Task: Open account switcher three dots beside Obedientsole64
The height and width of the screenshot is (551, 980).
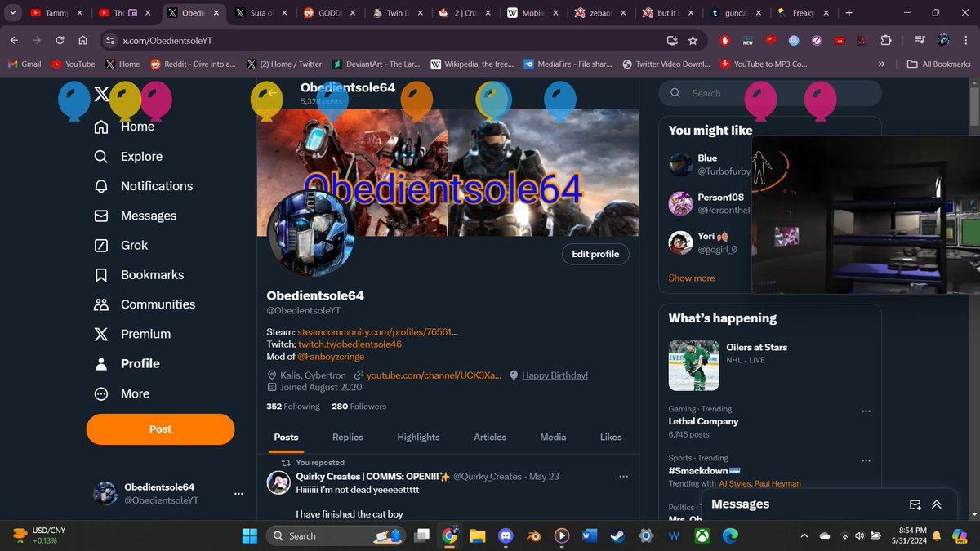Action: [x=238, y=494]
